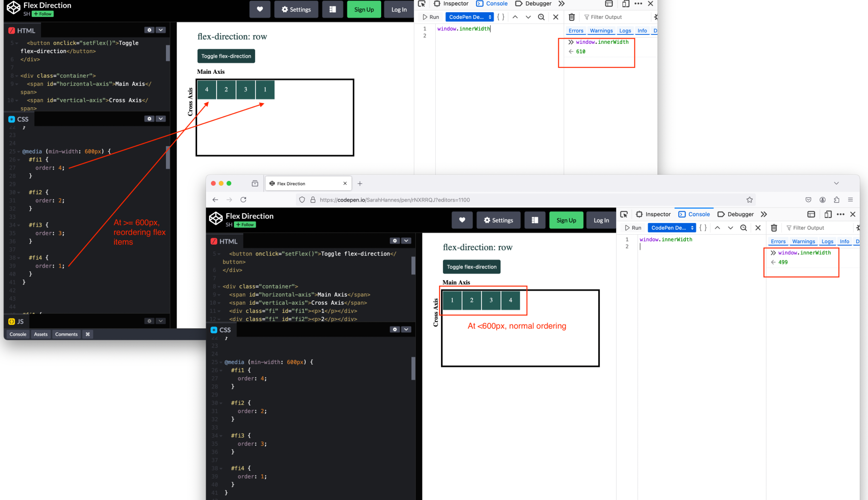This screenshot has width=868, height=500.
Task: Click the keyboard shortcuts icon in back footer
Action: coord(88,334)
